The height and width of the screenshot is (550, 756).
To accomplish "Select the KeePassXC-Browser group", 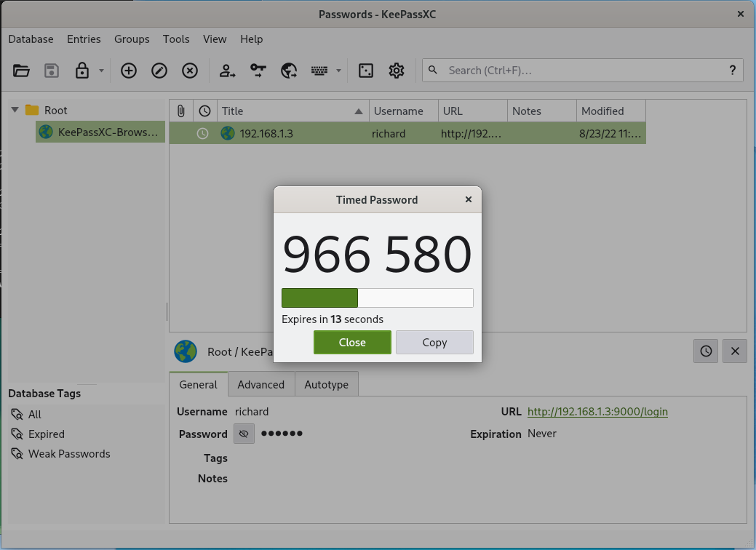I will tap(100, 132).
